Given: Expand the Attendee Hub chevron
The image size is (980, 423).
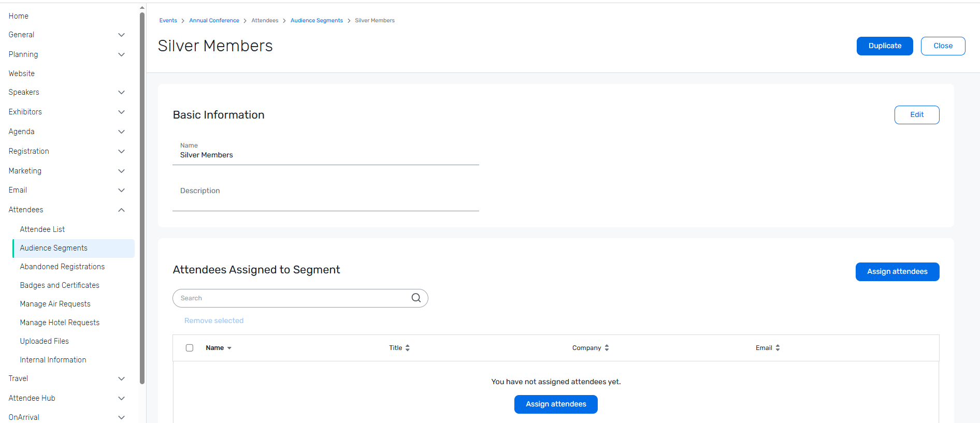Looking at the screenshot, I should pyautogui.click(x=121, y=398).
